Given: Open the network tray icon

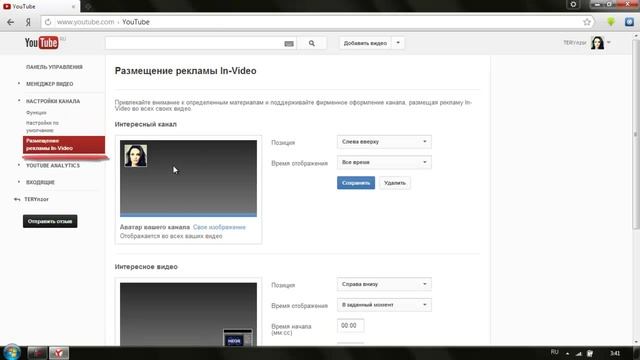Looking at the screenshot, I should (x=578, y=353).
